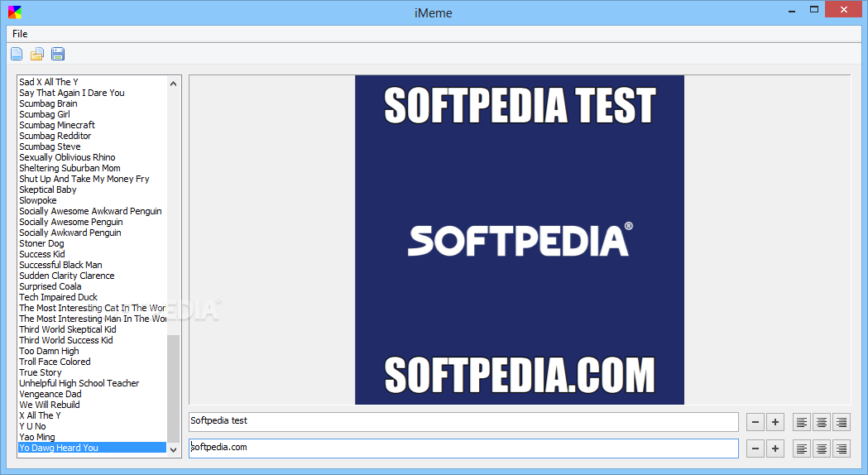
Task: Select 'Say That Again I Dare You'
Action: pos(72,93)
